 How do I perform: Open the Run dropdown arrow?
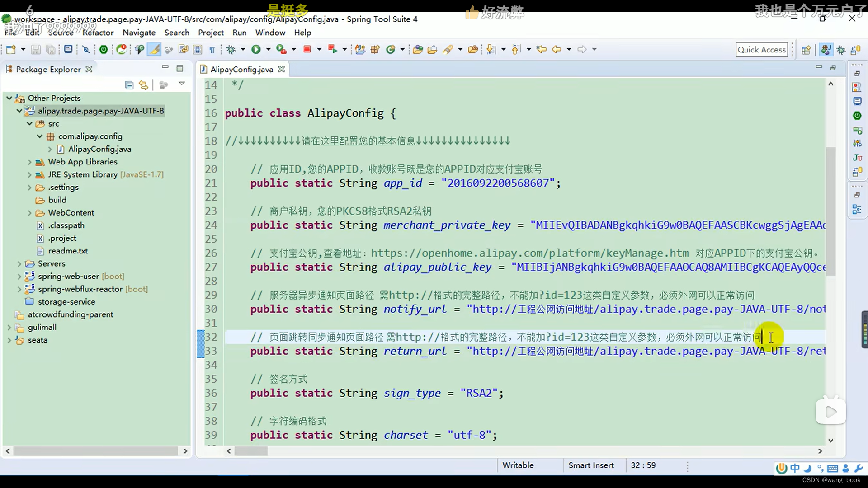(x=268, y=49)
